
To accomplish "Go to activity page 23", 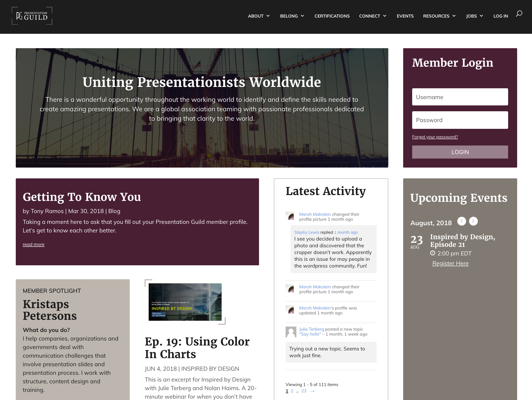I will pos(304,391).
